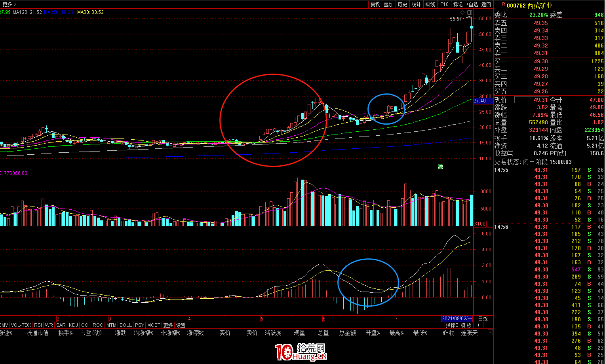Open the 更多 indicators tab at bottom

(x=168, y=325)
